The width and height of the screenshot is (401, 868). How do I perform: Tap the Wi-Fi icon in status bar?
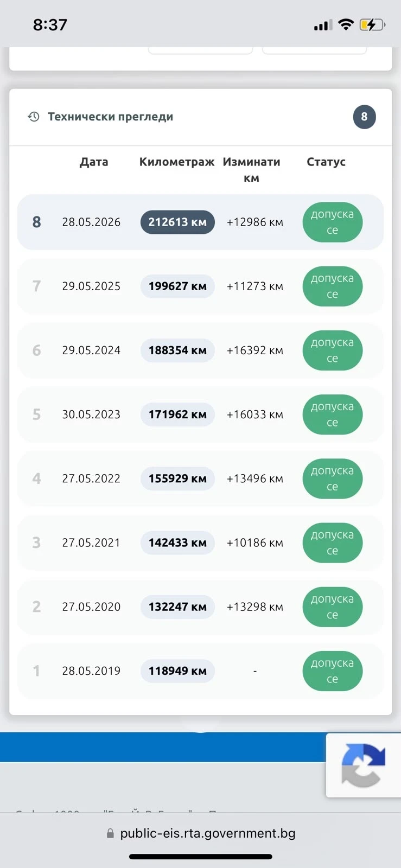346,24
